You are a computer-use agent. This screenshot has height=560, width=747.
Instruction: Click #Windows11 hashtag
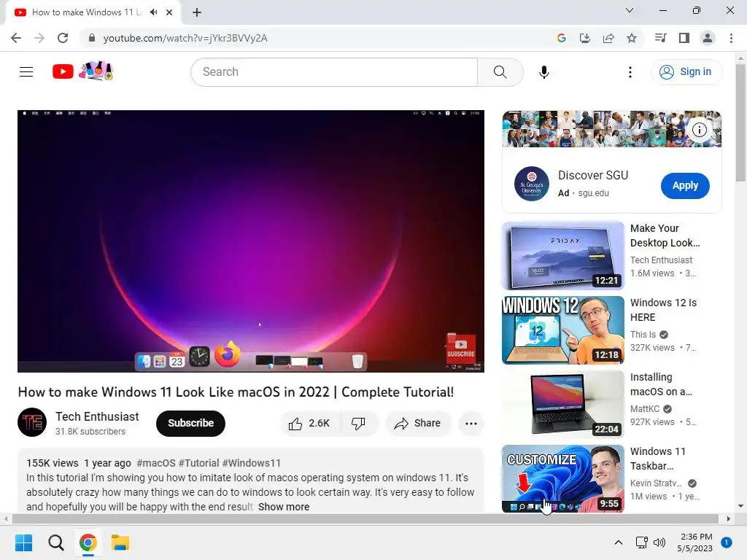252,463
